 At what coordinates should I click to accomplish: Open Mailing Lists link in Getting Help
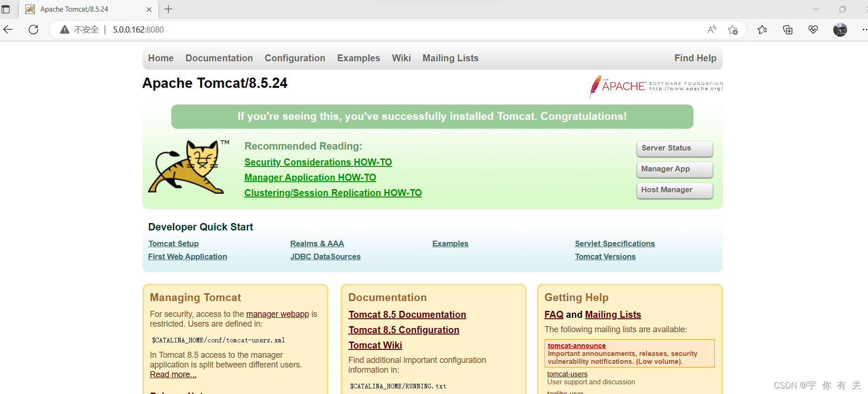[613, 315]
